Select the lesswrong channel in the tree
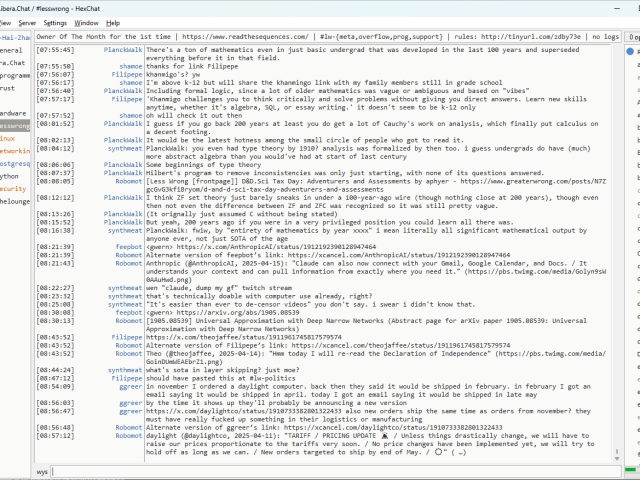 [x=15, y=126]
